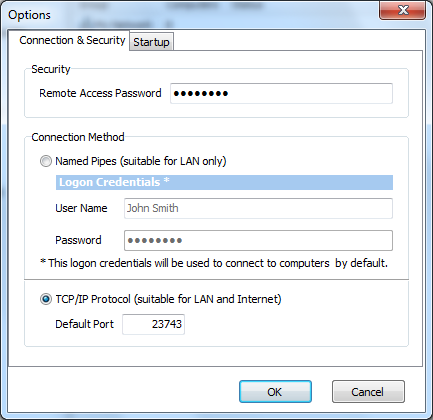The height and width of the screenshot is (420, 433).
Task: Click the Connection Method group heading
Action: click(x=78, y=137)
